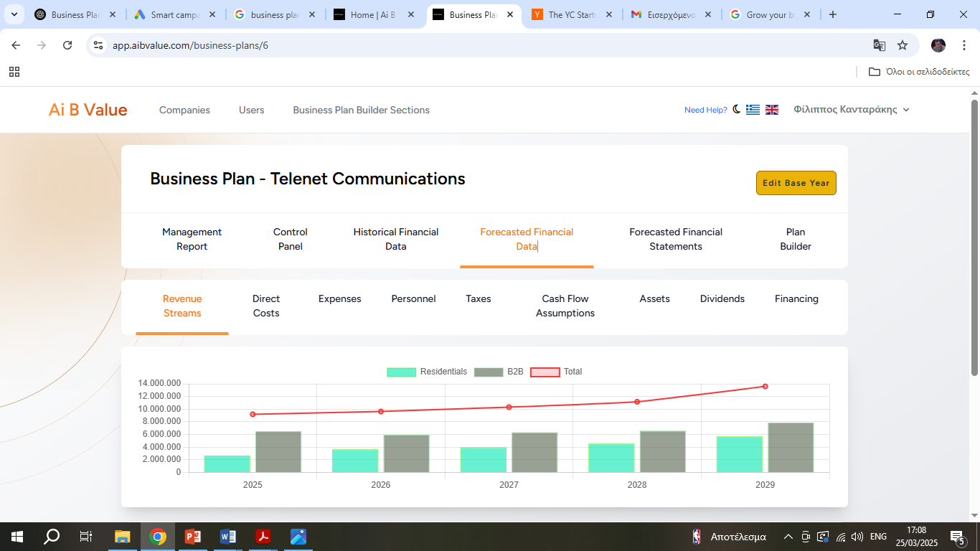Toggle Residentials legend swatch in chart
The width and height of the screenshot is (980, 551).
pos(402,372)
